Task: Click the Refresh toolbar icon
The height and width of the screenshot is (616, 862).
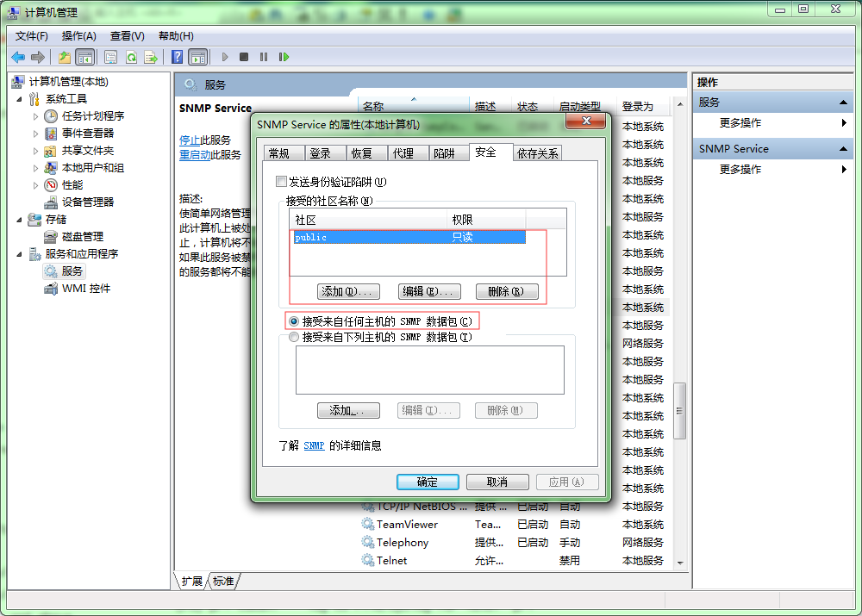Action: click(x=131, y=57)
